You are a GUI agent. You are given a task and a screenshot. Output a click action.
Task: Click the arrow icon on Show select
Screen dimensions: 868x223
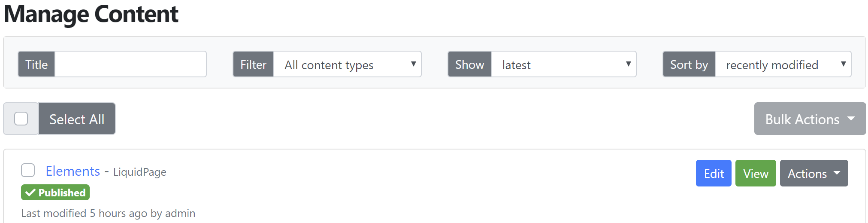[x=629, y=64]
